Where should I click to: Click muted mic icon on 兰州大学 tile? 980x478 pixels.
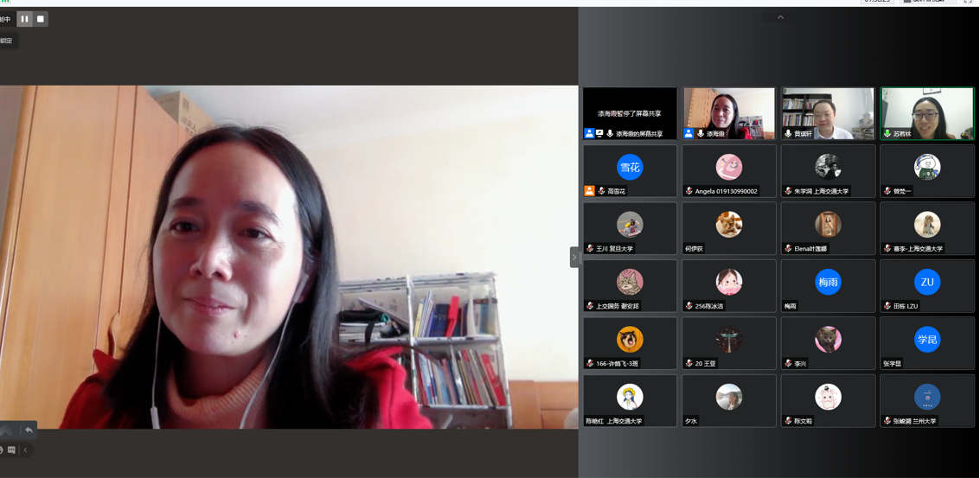click(x=887, y=420)
